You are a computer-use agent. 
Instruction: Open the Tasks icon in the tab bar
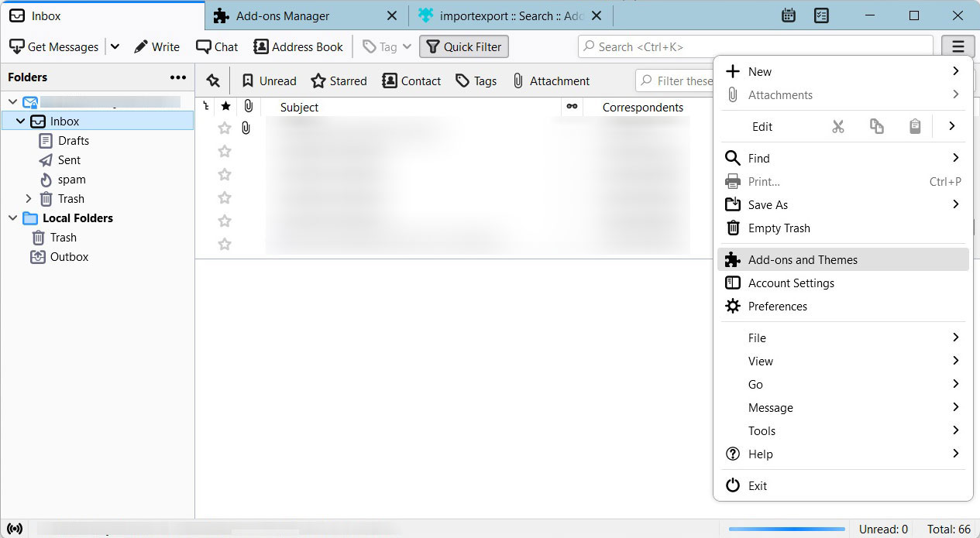tap(822, 15)
